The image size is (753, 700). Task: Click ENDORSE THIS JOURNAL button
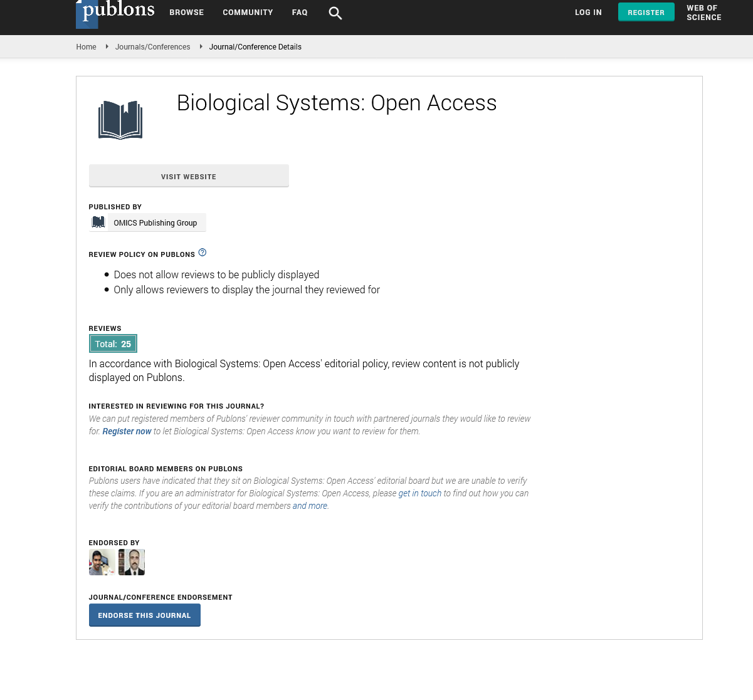tap(145, 615)
